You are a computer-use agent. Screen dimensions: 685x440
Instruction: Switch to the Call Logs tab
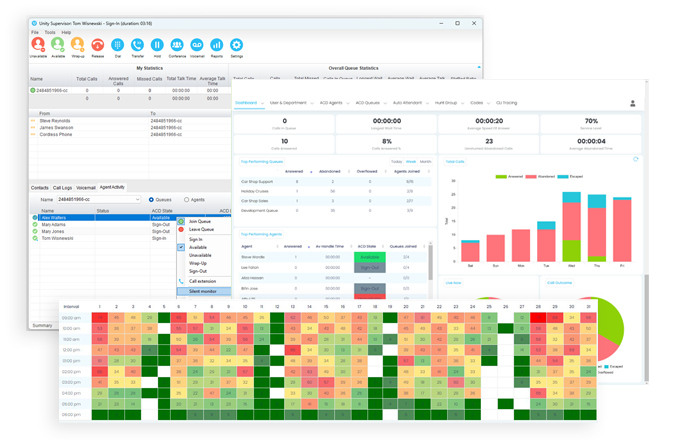coord(62,188)
